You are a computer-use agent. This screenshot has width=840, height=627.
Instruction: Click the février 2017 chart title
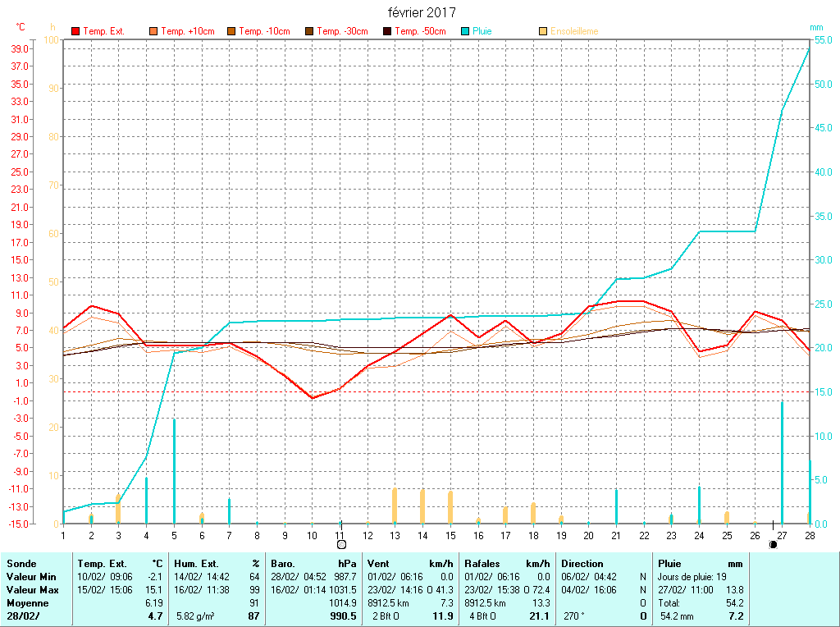422,12
